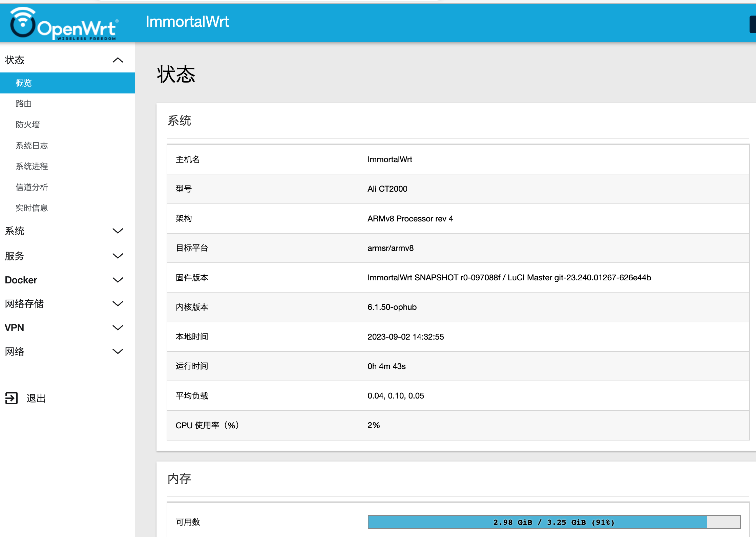Click the firmware version string
This screenshot has width=756, height=537.
point(509,278)
